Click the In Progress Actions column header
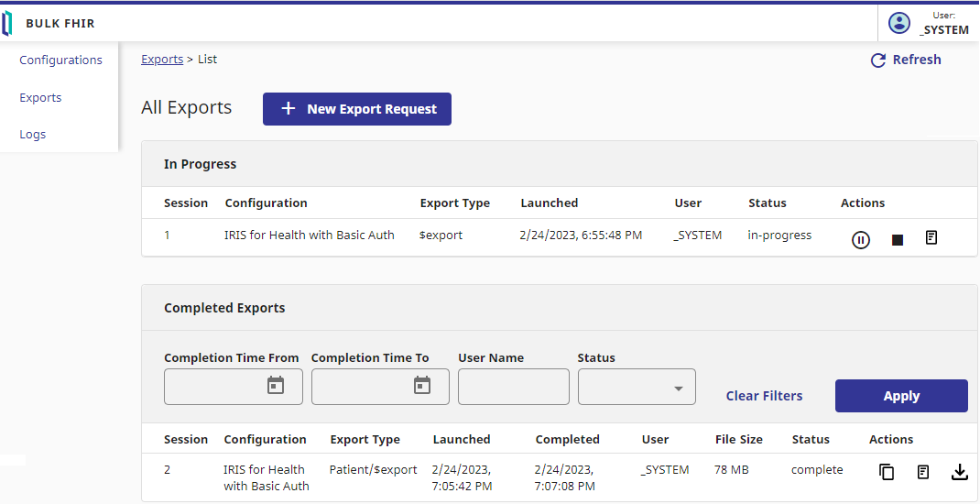The height and width of the screenshot is (504, 980). 863,203
